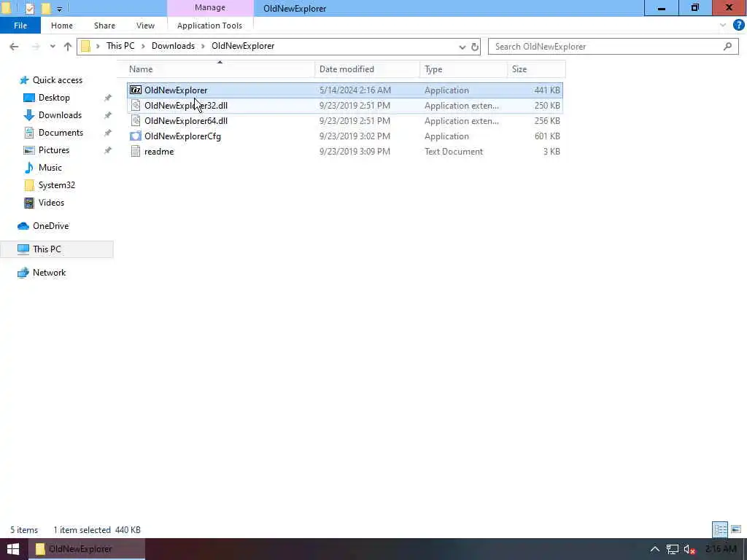Click the properties quick access toolbar icon

pos(29,8)
